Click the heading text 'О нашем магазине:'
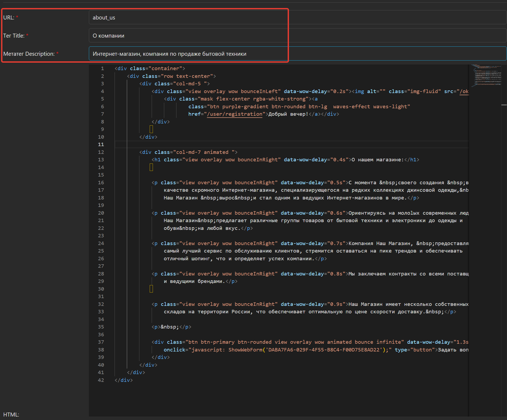507x420 pixels. (378, 160)
